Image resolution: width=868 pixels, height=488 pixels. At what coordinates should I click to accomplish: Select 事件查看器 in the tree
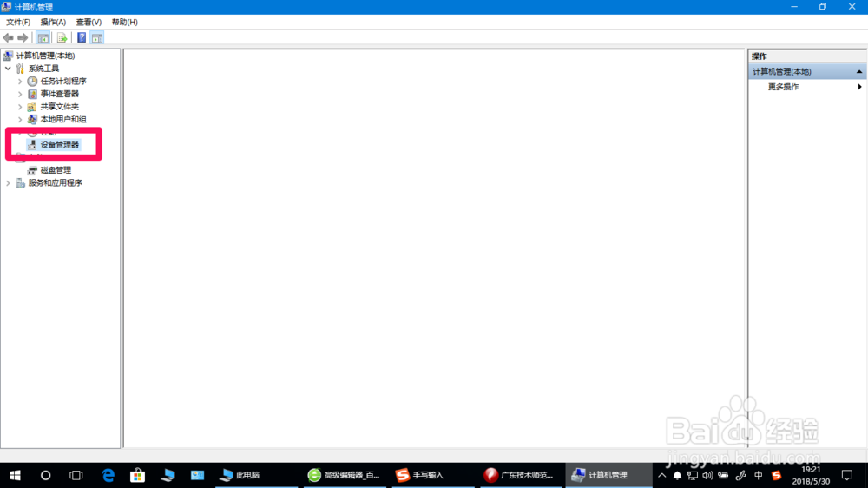[59, 94]
